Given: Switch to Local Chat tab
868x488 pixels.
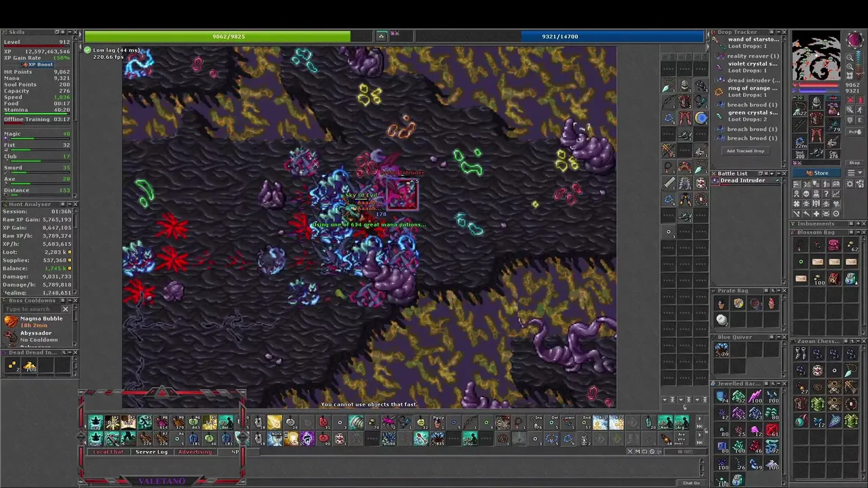Looking at the screenshot, I should click(x=108, y=451).
